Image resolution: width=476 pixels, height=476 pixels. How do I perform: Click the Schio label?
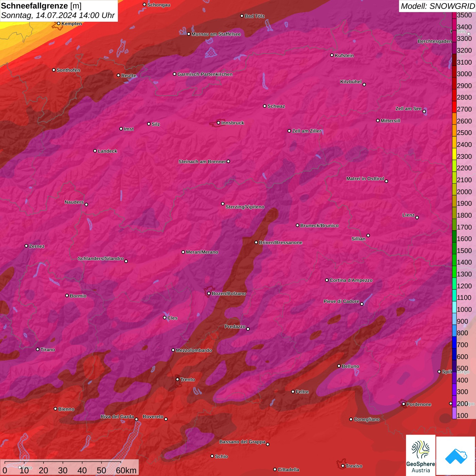click(x=221, y=456)
